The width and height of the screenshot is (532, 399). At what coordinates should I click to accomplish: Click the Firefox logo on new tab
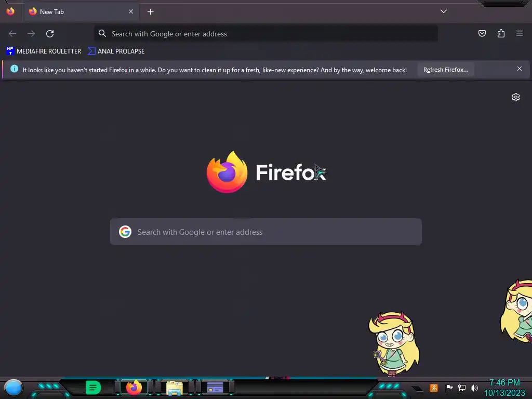coord(227,172)
